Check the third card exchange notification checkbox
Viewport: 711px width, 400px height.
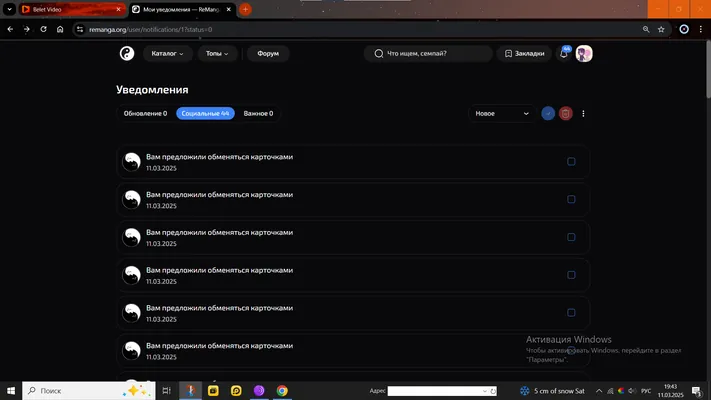tap(571, 237)
